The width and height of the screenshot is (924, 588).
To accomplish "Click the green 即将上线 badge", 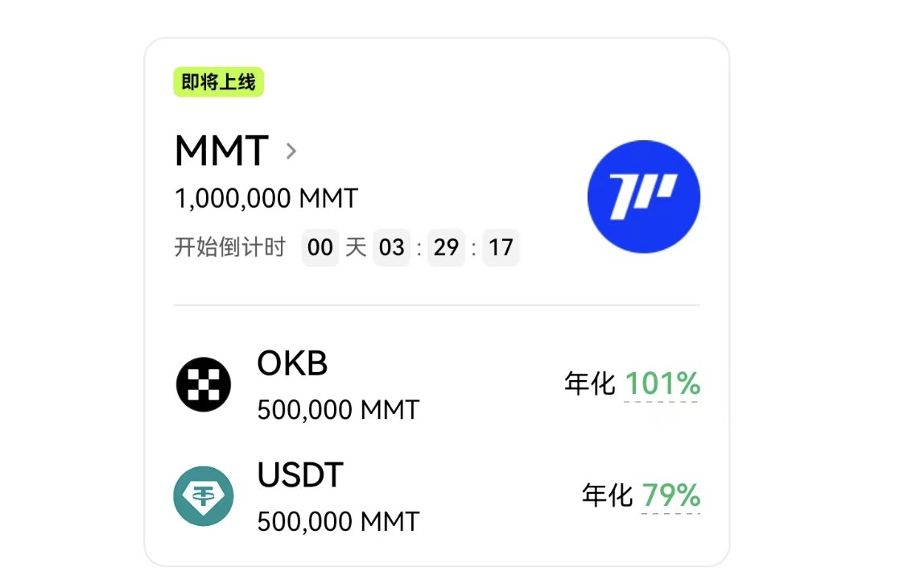I will click(219, 82).
